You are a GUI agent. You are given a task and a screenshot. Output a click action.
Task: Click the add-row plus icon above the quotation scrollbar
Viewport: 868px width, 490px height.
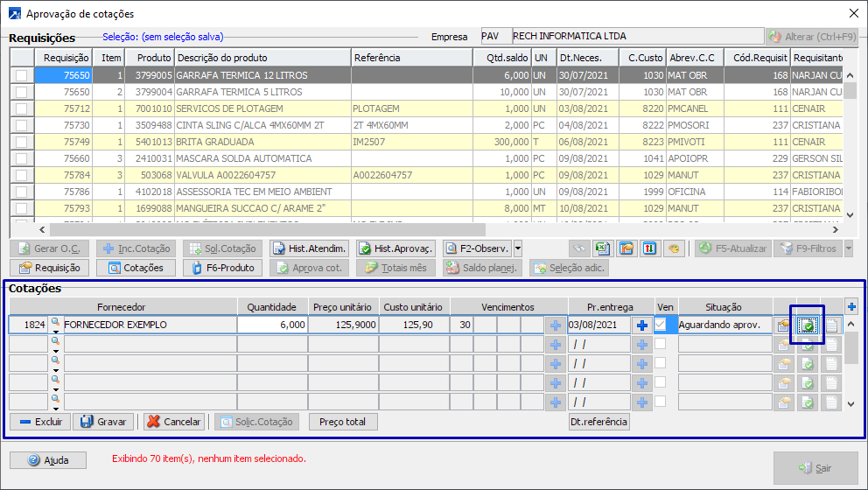[x=851, y=306]
